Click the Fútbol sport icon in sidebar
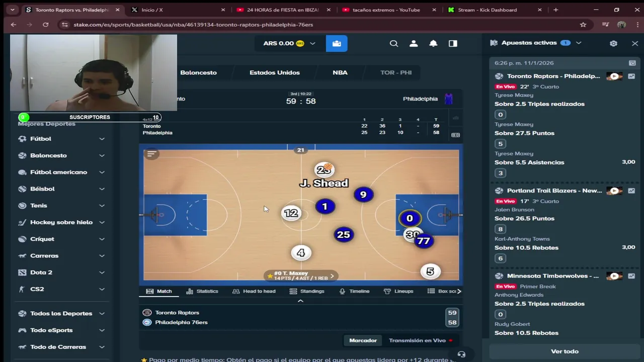Screen dimensions: 644x362 [x=22, y=139]
